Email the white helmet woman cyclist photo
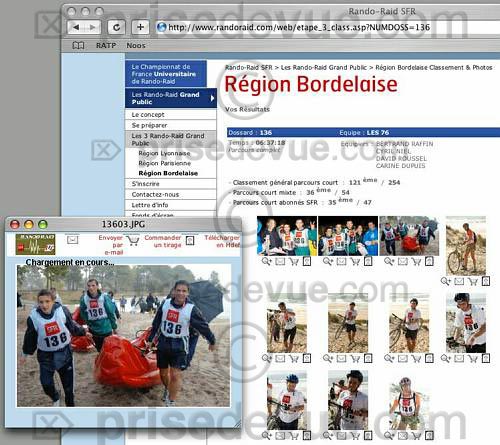Screen dimensions: 500x445 coord(403,435)
